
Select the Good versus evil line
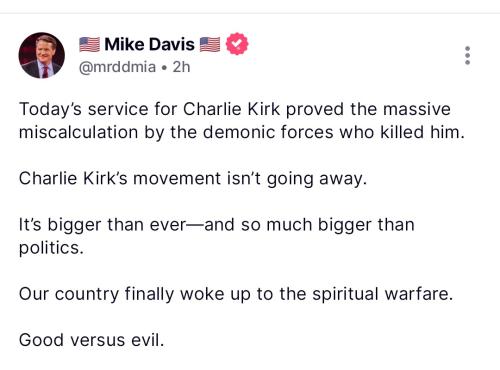point(92,340)
